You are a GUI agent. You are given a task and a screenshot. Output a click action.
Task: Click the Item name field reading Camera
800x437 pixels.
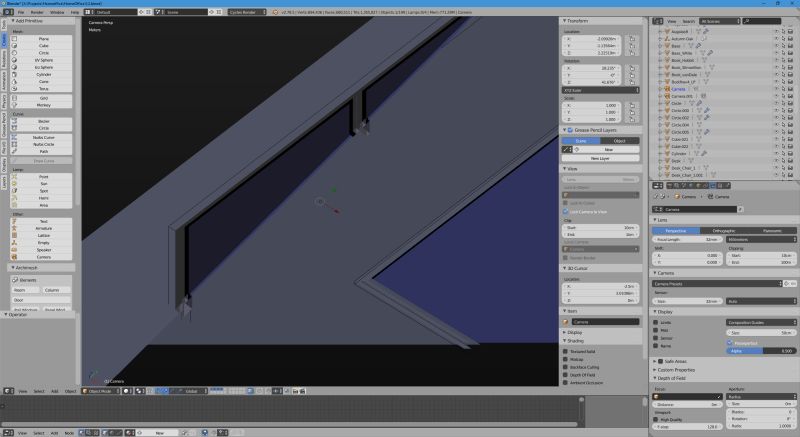click(x=605, y=322)
